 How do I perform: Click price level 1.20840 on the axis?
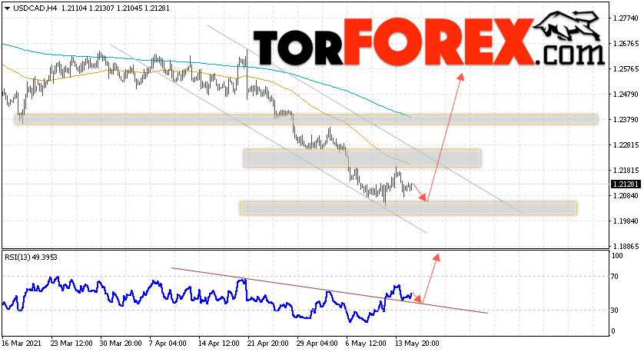(x=626, y=196)
